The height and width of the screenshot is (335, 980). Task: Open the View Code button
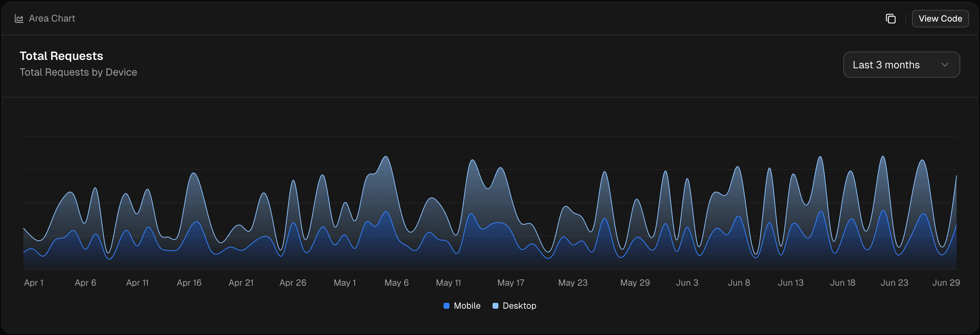point(940,19)
